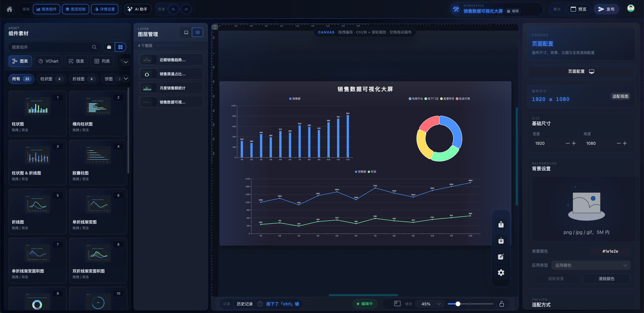This screenshot has height=313, width=644.
Task: Click the floating download import icon
Action: pos(501,240)
